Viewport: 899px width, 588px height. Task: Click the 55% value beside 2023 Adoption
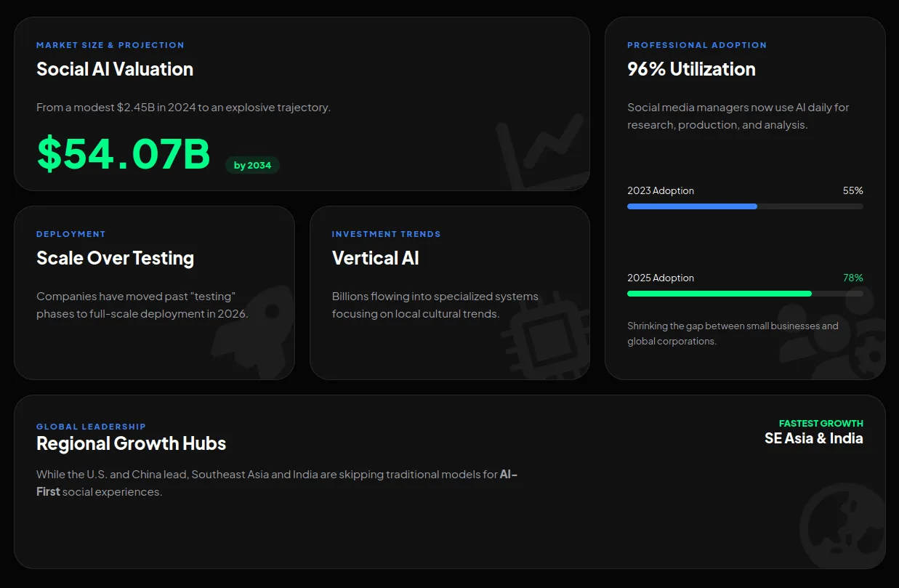(x=852, y=190)
